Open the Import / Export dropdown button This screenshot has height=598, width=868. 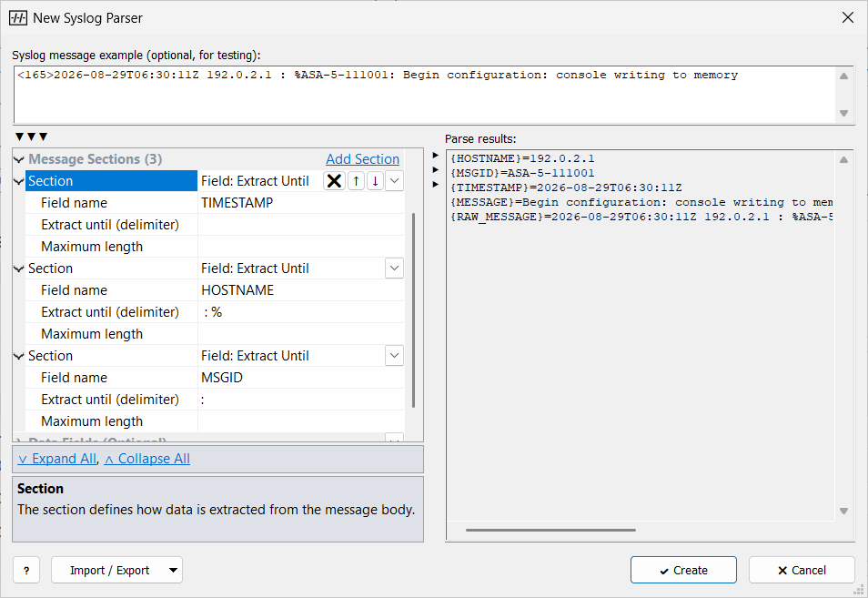[116, 570]
